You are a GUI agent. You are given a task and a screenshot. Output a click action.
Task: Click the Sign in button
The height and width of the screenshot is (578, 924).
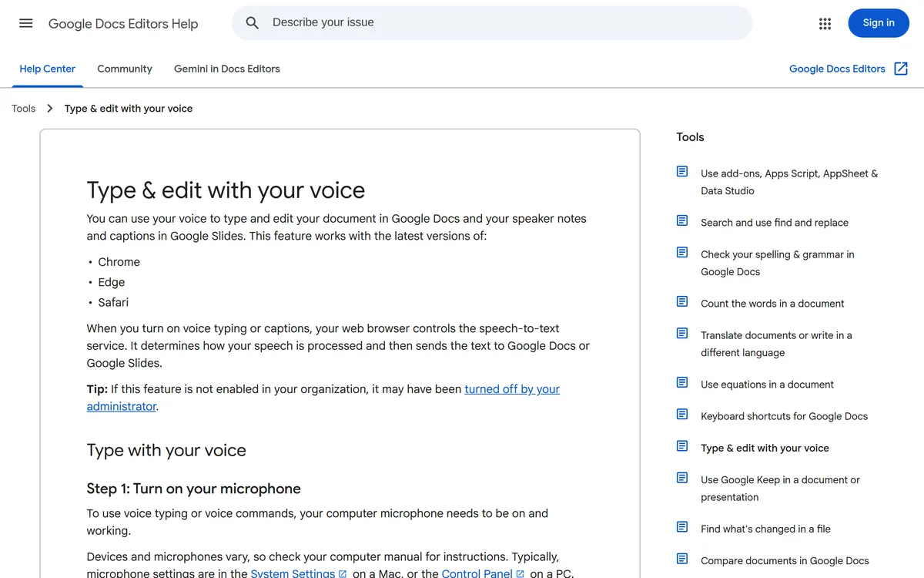click(879, 23)
